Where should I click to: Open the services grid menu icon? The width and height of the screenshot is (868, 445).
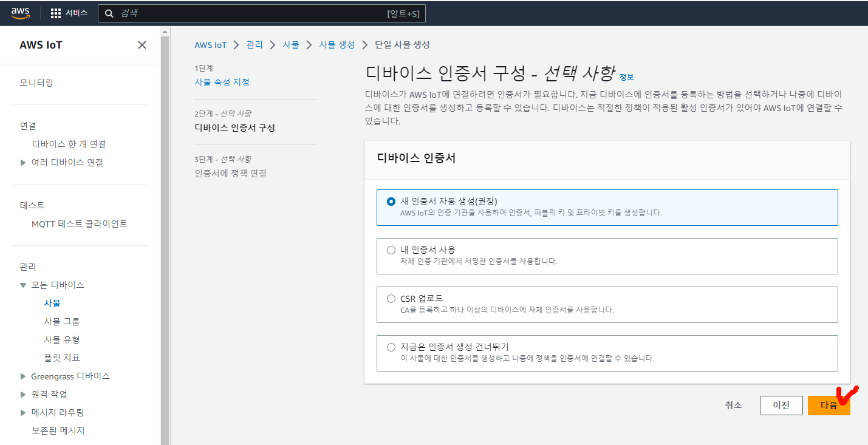point(56,13)
